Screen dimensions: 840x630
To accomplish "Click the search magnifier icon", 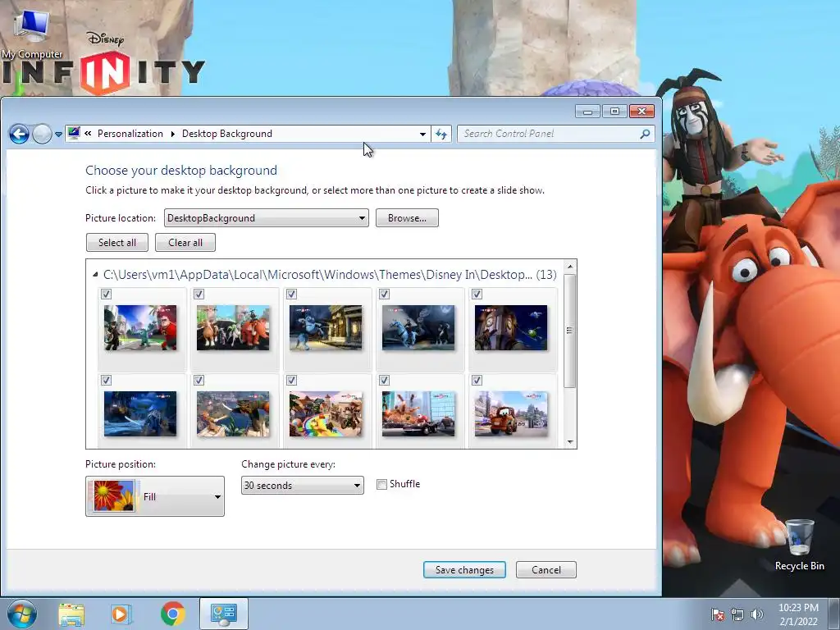I will 645,134.
